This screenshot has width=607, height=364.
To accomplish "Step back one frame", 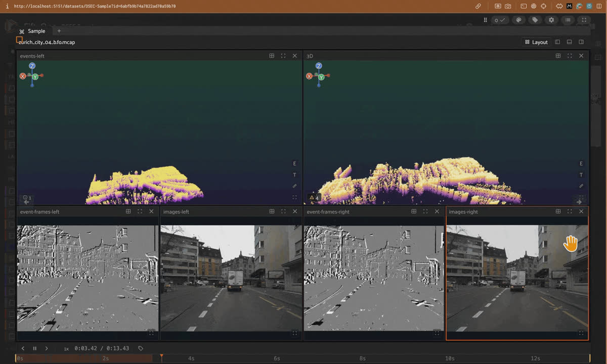I will click(23, 348).
